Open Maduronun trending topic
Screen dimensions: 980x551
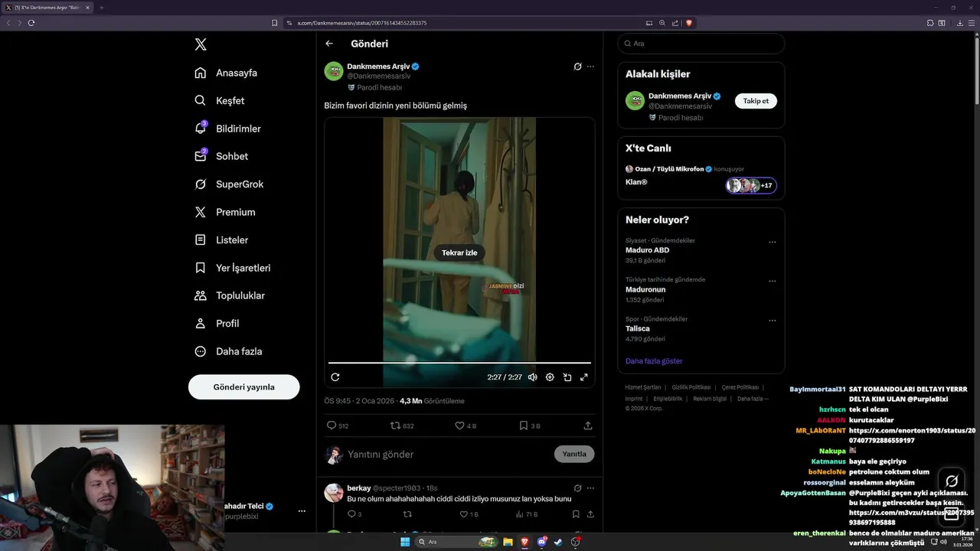pyautogui.click(x=645, y=289)
